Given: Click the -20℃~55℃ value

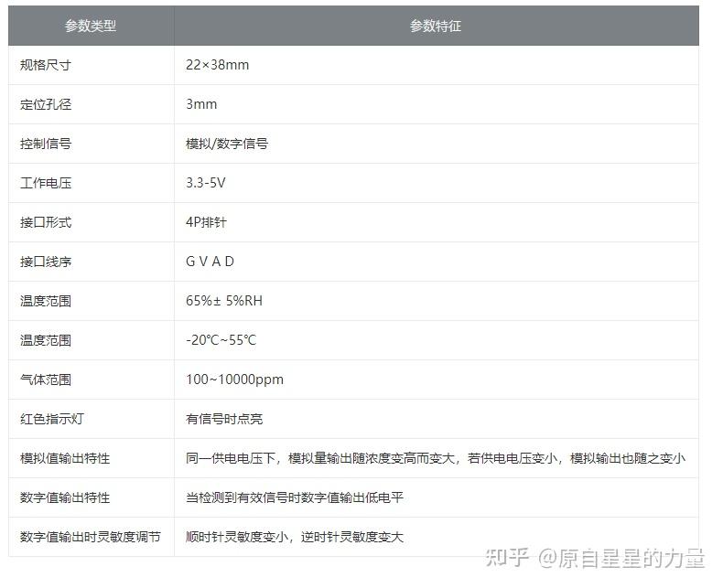Looking at the screenshot, I should (x=221, y=340).
